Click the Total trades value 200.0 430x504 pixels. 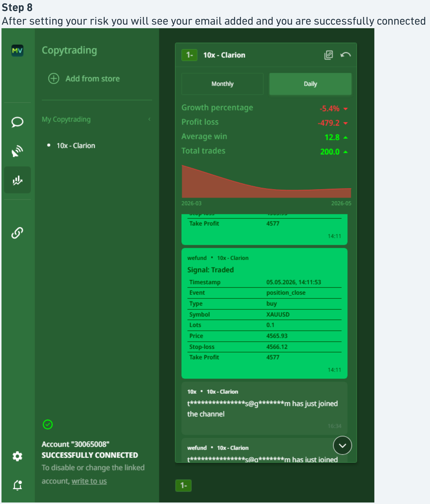click(x=330, y=152)
